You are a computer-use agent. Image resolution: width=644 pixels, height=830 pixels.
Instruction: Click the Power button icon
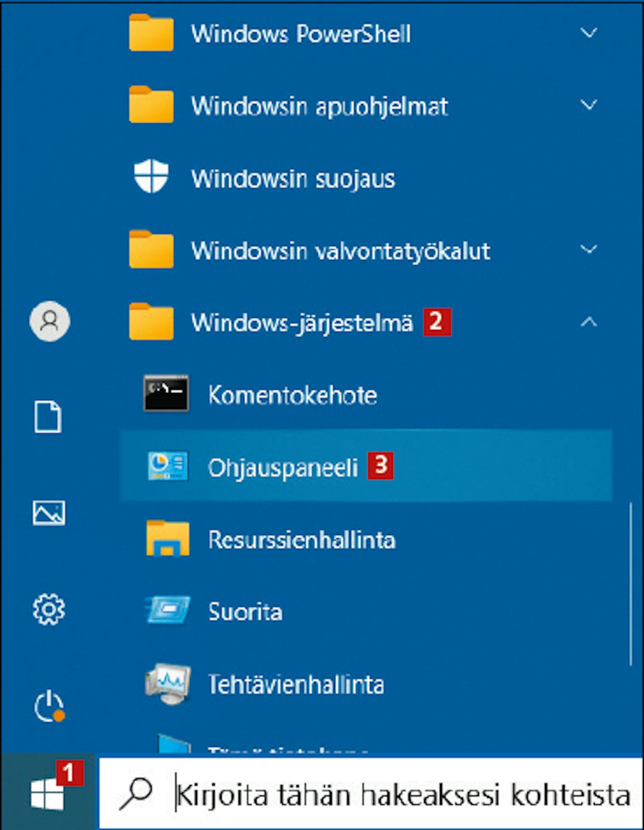tap(49, 706)
